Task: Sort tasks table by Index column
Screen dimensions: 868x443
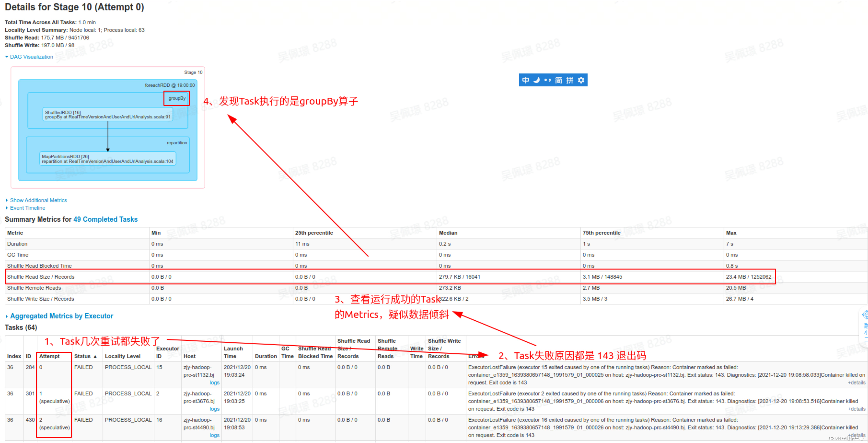Action: 14,356
